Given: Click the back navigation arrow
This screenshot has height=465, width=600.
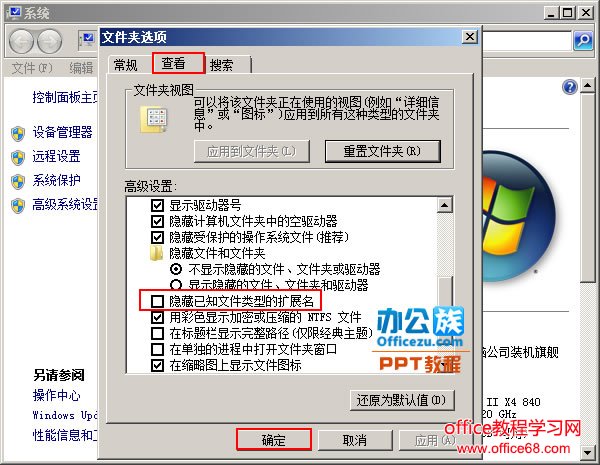Looking at the screenshot, I should point(21,41).
